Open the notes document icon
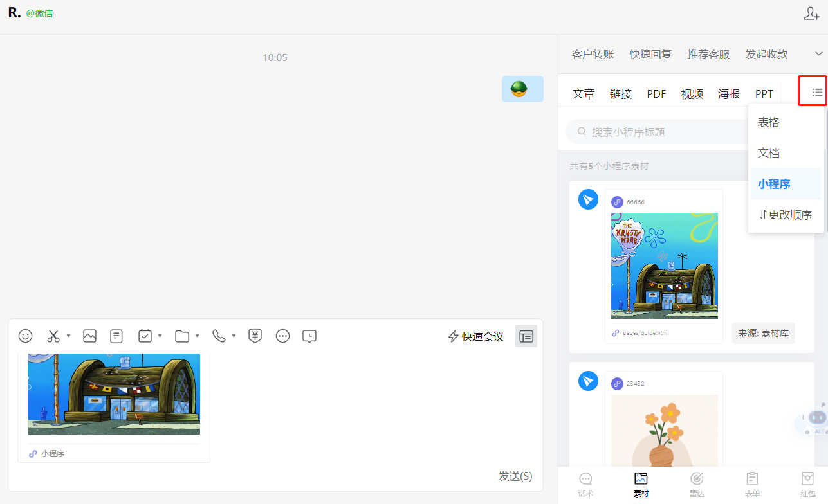 116,336
